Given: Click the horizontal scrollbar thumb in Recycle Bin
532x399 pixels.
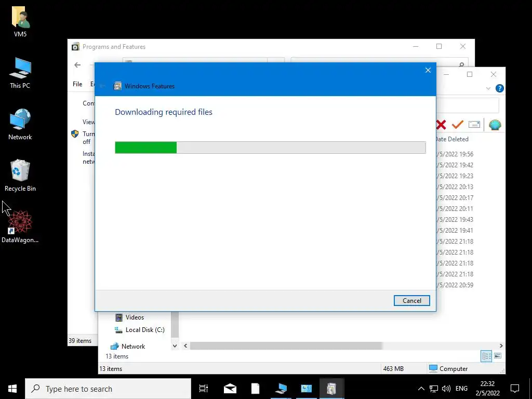Looking at the screenshot, I should pyautogui.click(x=286, y=345).
